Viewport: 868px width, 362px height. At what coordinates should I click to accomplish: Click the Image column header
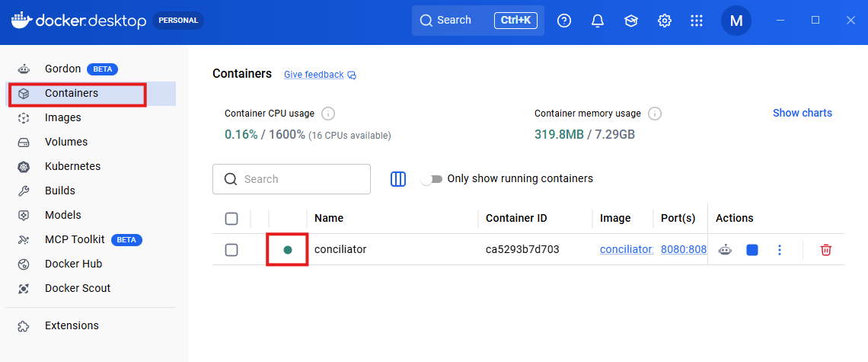615,219
